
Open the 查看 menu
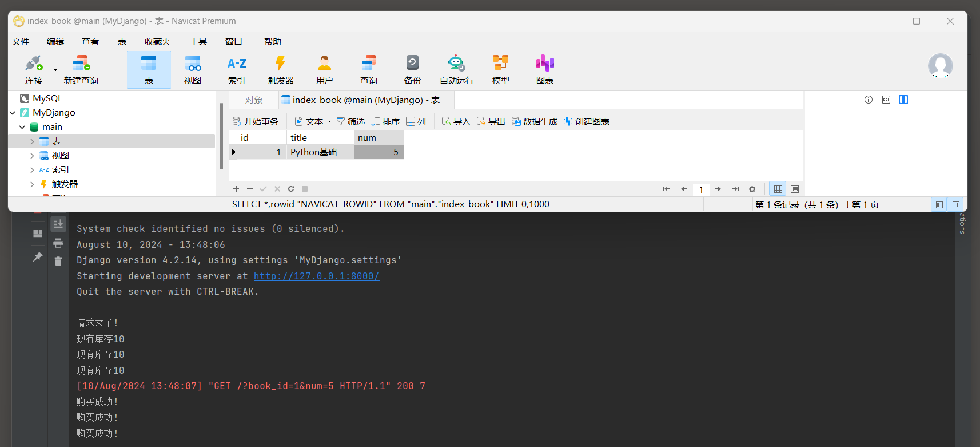click(x=90, y=41)
